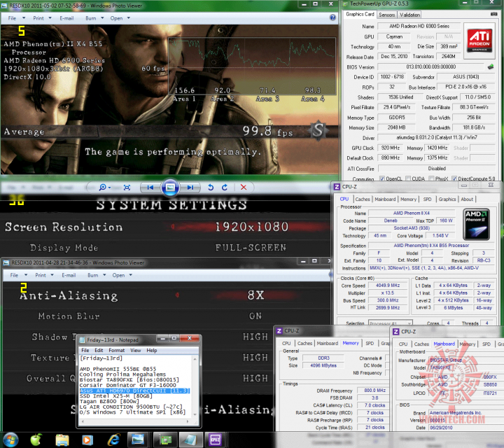Launch Windows Media Player from taskbar
The height and width of the screenshot is (448, 504).
(87, 440)
